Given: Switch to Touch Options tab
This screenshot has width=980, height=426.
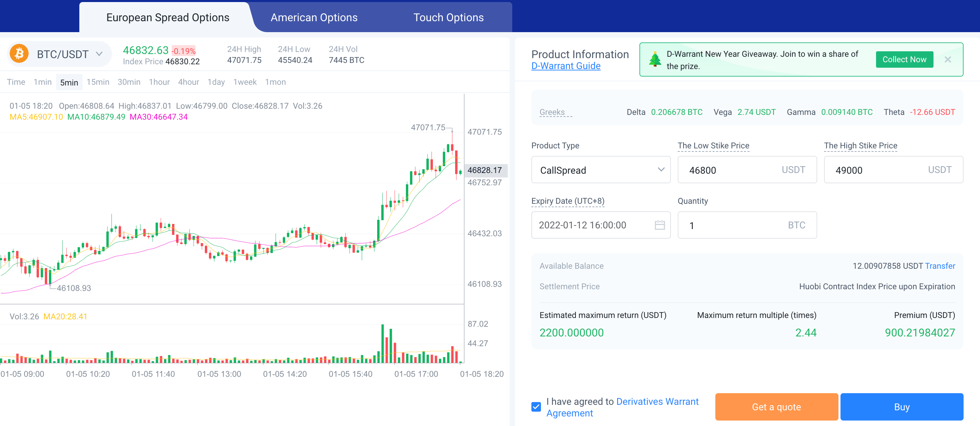Looking at the screenshot, I should click(x=448, y=17).
